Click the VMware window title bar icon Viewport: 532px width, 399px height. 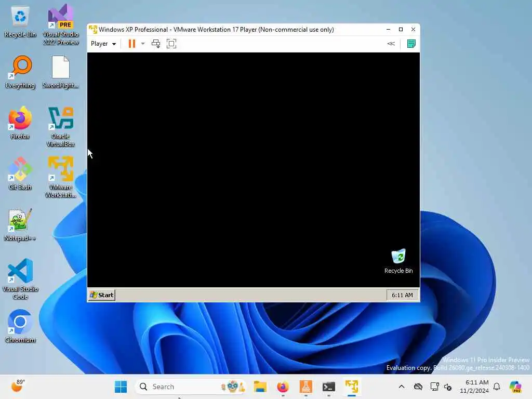93,30
